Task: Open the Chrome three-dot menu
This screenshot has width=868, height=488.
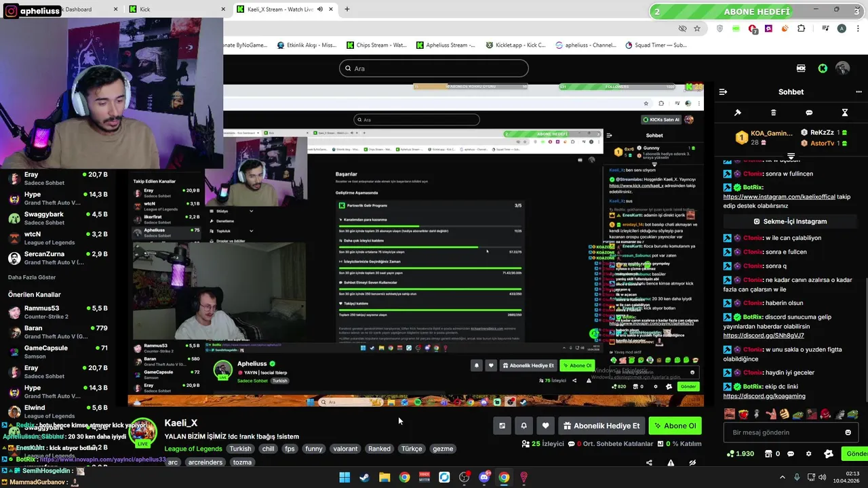Action: click(x=857, y=28)
